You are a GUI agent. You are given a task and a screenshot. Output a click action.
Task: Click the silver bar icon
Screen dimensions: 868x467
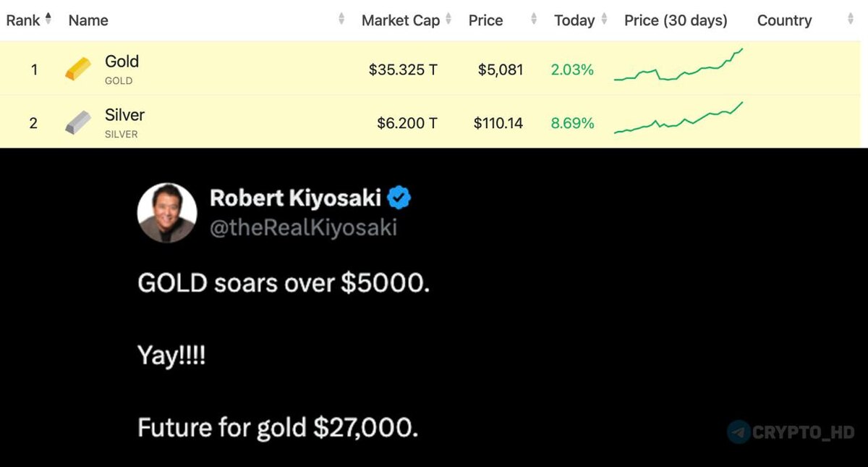point(78,122)
